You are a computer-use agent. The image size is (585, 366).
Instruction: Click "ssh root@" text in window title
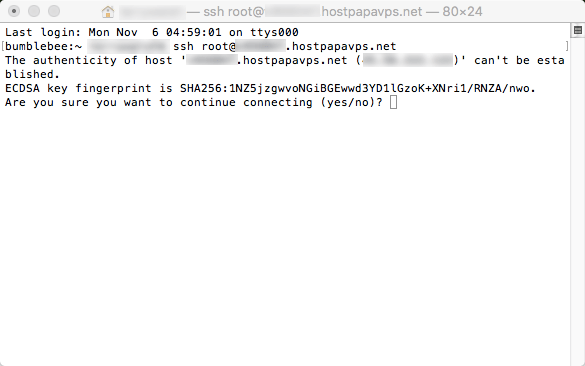click(x=234, y=12)
